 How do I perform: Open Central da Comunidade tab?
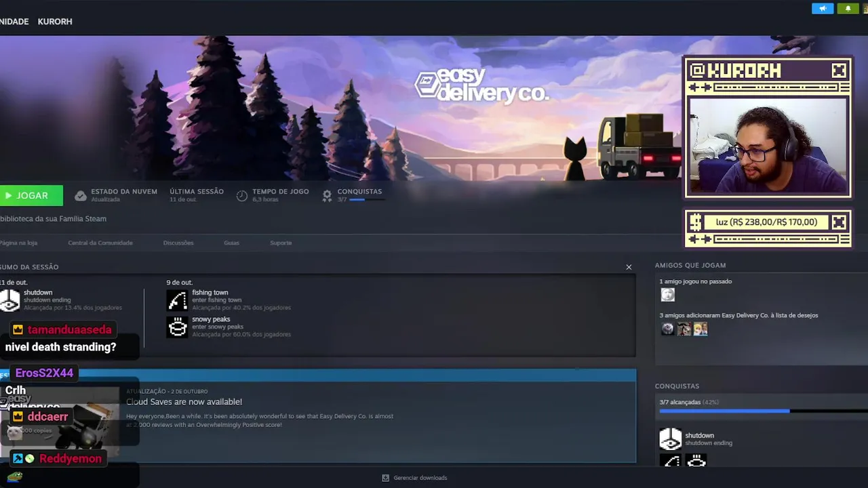(100, 243)
